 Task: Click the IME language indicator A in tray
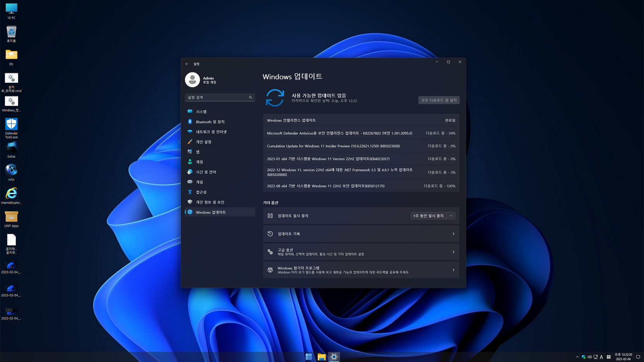601,357
